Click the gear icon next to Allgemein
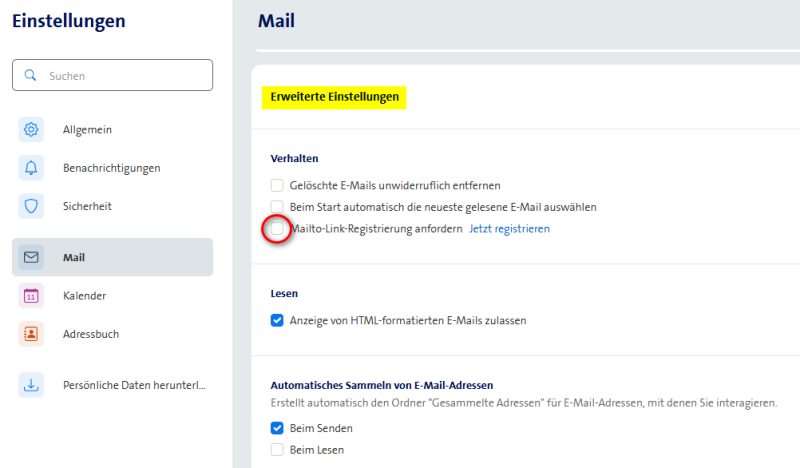The width and height of the screenshot is (800, 468). pyautogui.click(x=31, y=129)
